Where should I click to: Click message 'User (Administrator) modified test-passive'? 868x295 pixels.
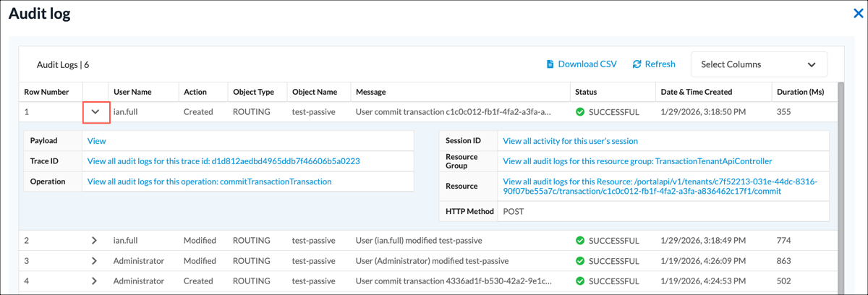432,260
